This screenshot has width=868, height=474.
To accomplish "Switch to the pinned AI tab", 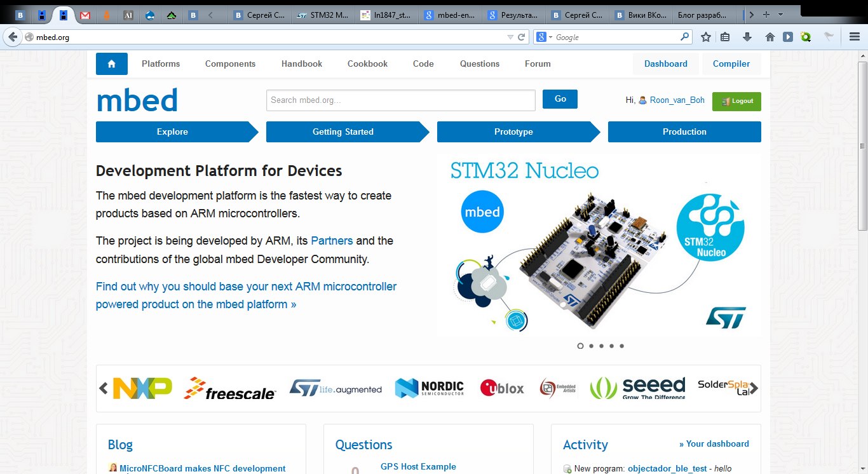I will click(x=128, y=15).
